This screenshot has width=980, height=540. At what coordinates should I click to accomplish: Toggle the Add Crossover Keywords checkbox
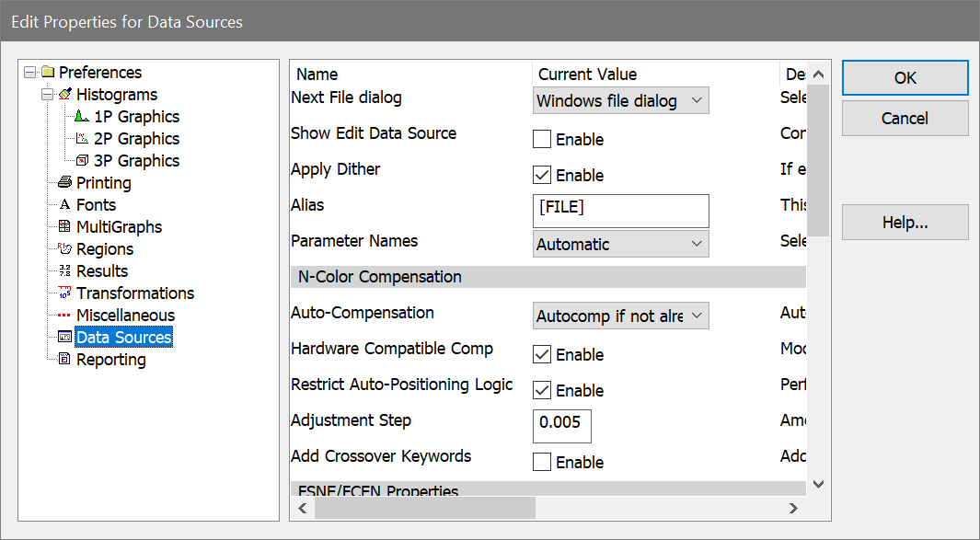click(542, 463)
